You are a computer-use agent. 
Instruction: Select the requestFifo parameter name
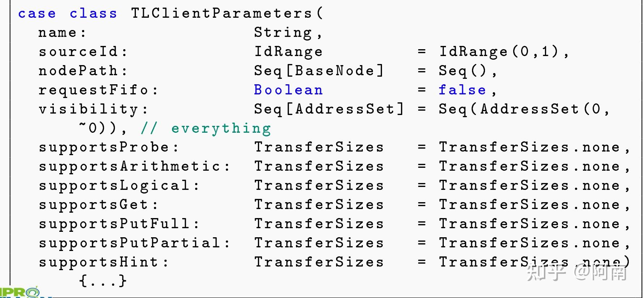(x=94, y=90)
